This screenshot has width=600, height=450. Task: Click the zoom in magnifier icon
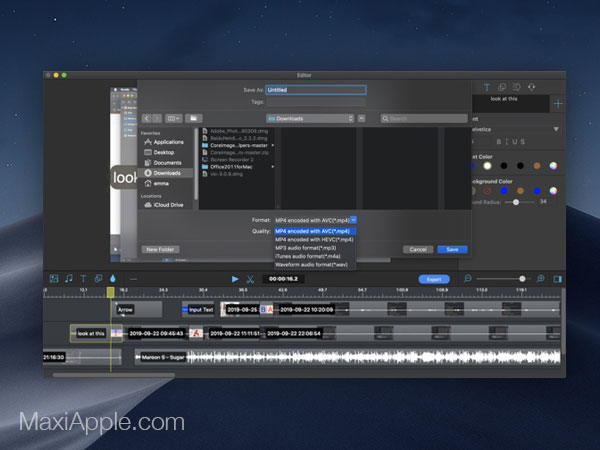pyautogui.click(x=540, y=279)
